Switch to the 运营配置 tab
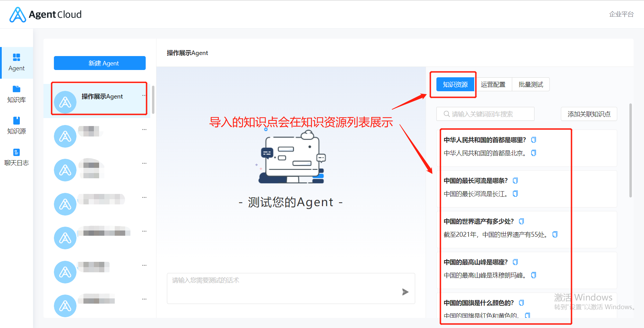This screenshot has height=328, width=644. 493,85
